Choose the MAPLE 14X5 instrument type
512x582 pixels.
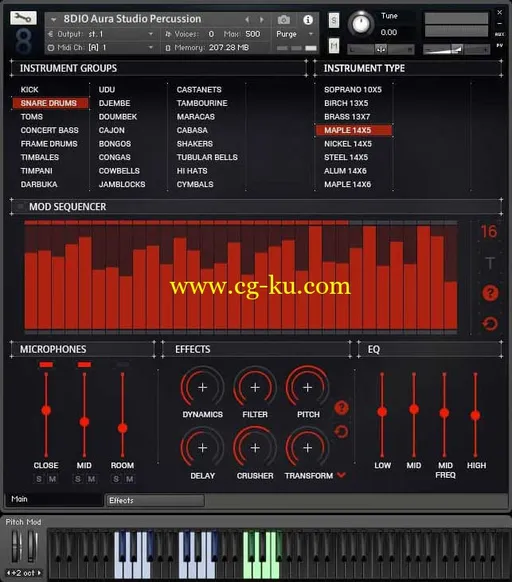[x=354, y=130]
